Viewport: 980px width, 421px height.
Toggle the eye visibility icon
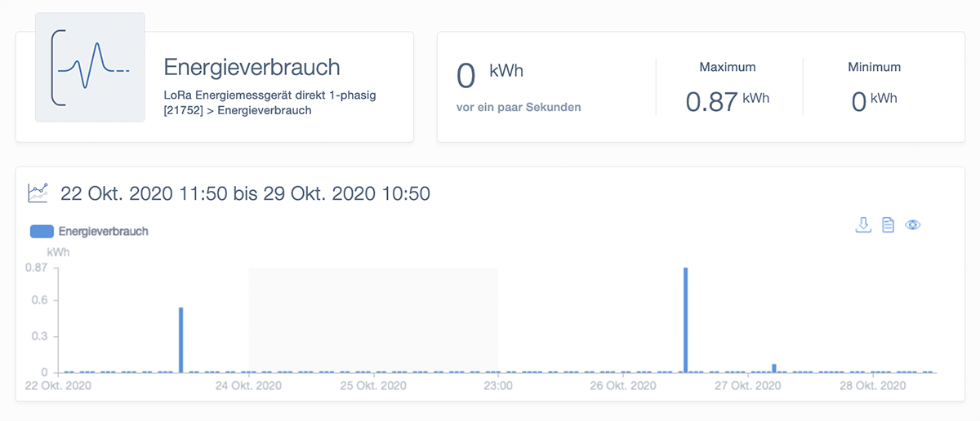click(913, 225)
